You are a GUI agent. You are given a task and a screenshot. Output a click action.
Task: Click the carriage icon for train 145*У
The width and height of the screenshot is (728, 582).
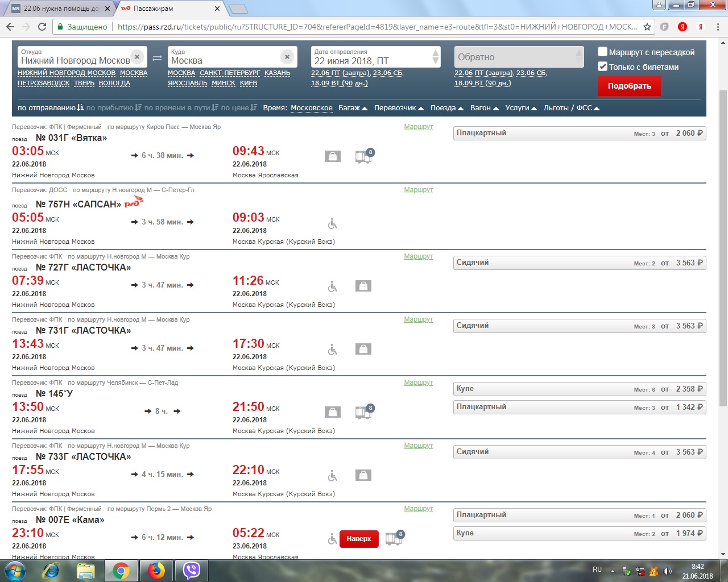coord(364,411)
